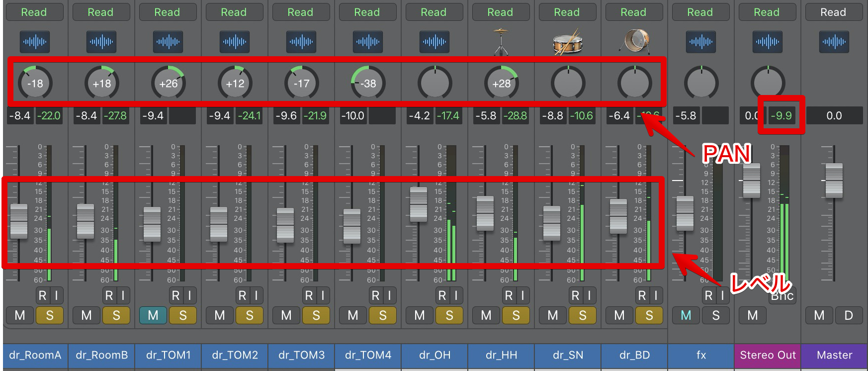
Task: Select the Stereo Out channel name label
Action: point(768,355)
